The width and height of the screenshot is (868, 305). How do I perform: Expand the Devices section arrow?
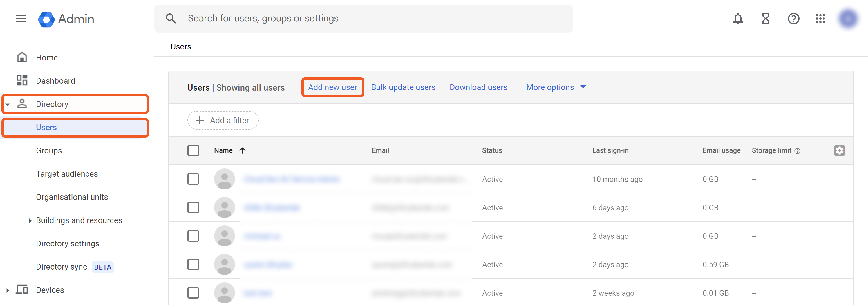click(8, 290)
